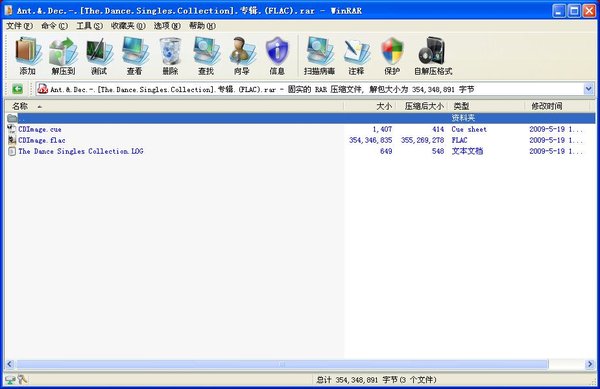Click the packed size 355,269,278

tap(422, 140)
